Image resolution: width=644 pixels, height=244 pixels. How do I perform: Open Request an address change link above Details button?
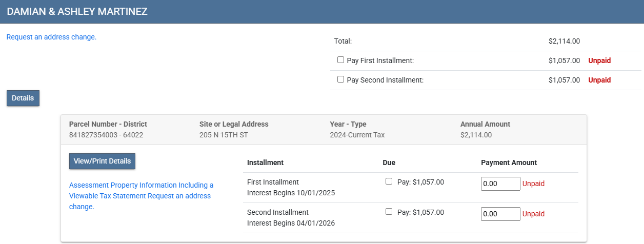pos(51,37)
